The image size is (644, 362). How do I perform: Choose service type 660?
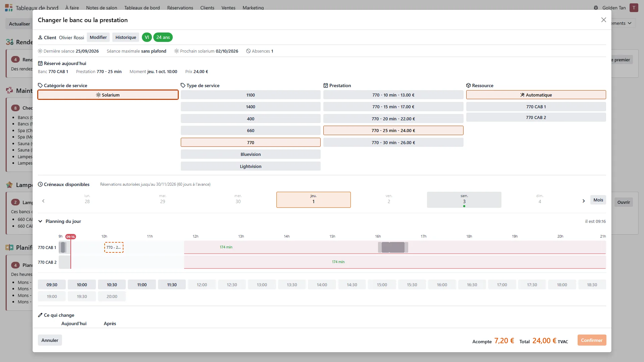[x=251, y=130]
